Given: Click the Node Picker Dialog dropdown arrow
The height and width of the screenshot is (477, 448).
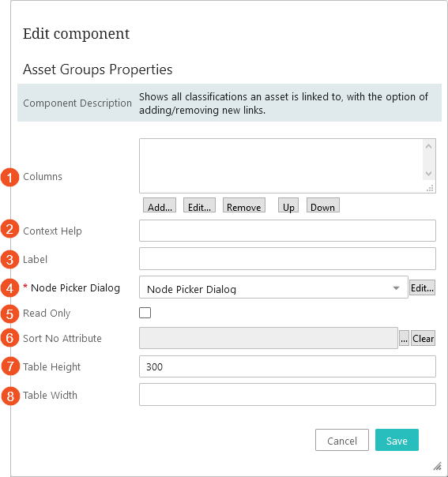Looking at the screenshot, I should [x=396, y=287].
